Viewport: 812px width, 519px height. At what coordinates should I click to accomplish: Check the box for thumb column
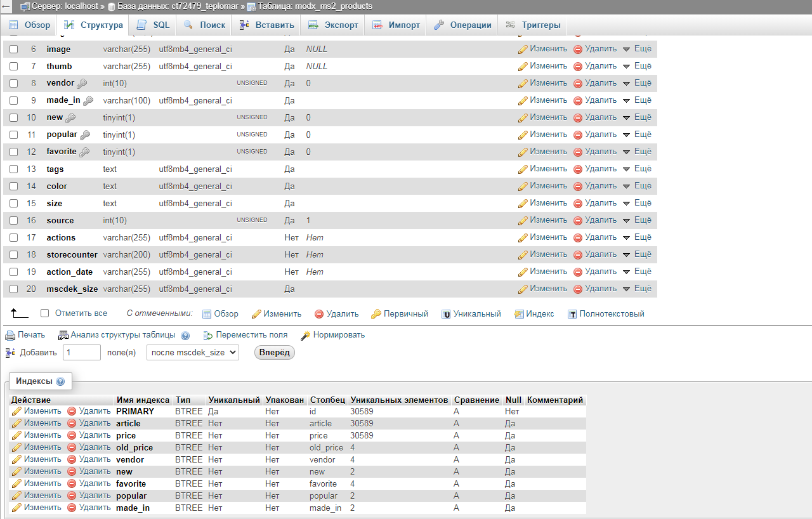(x=13, y=67)
